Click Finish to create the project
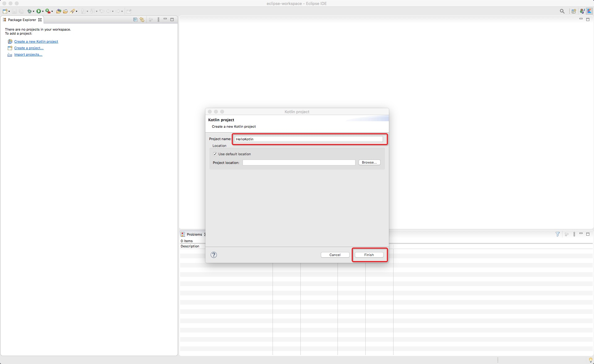 point(369,255)
